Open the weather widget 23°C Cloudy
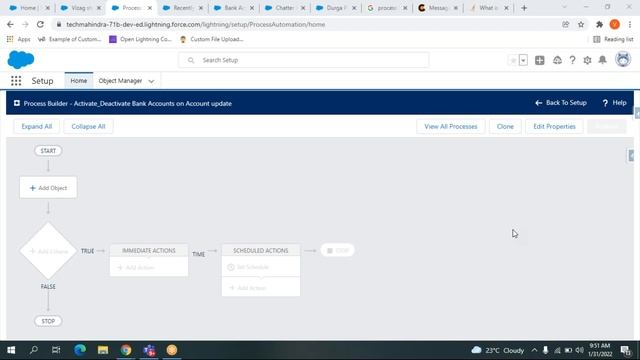Viewport: 640px width, 360px height. click(498, 350)
